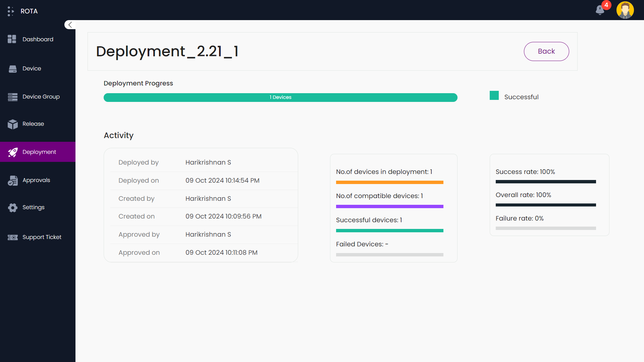Go to the Approvals menu item
This screenshot has height=362, width=644.
pos(36,180)
